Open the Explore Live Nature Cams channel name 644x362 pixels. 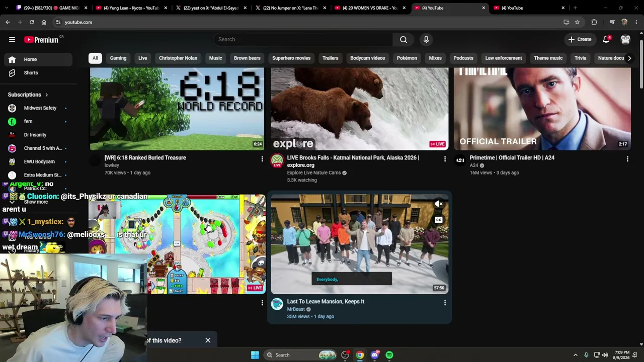tap(314, 173)
